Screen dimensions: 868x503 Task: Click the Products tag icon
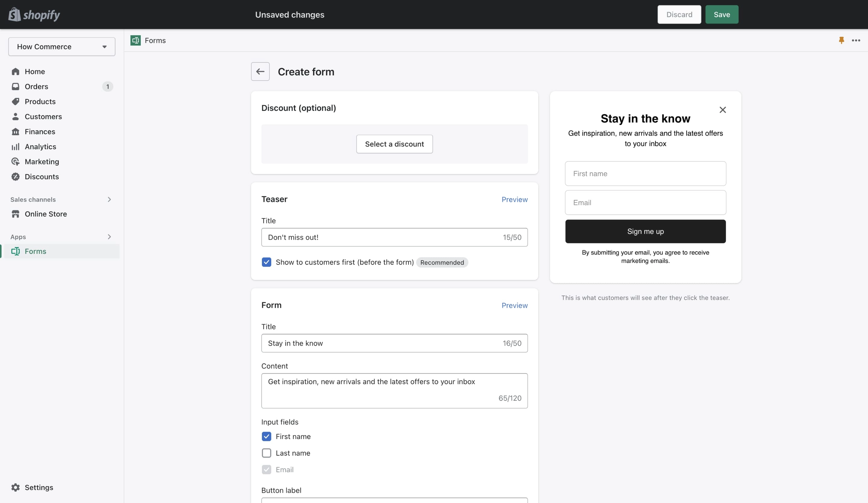(x=15, y=102)
